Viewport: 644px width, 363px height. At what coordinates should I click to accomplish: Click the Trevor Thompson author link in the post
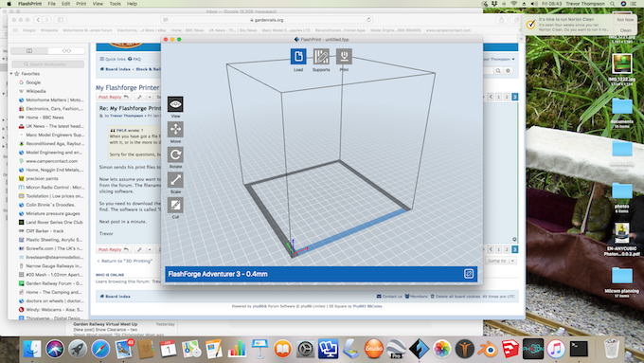coord(126,116)
